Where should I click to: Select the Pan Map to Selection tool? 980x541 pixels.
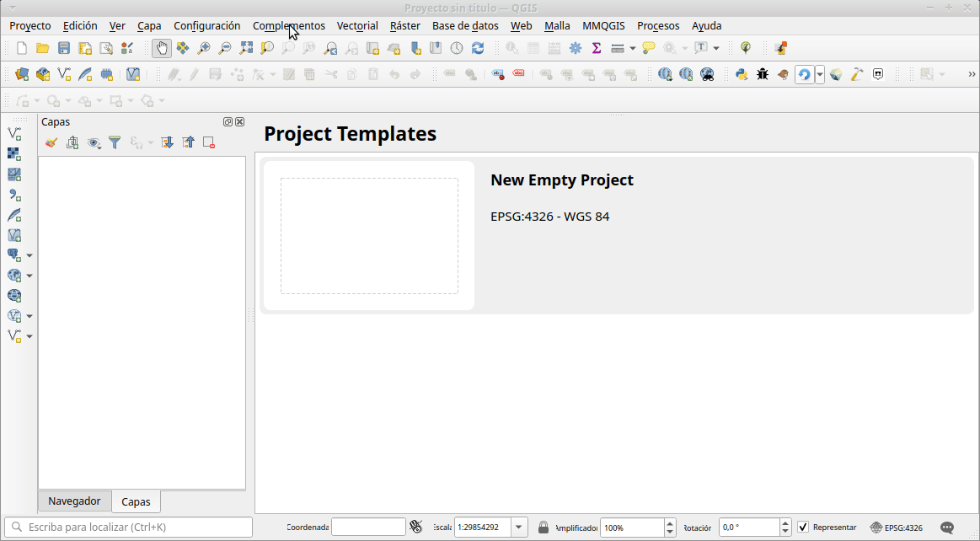coord(183,48)
